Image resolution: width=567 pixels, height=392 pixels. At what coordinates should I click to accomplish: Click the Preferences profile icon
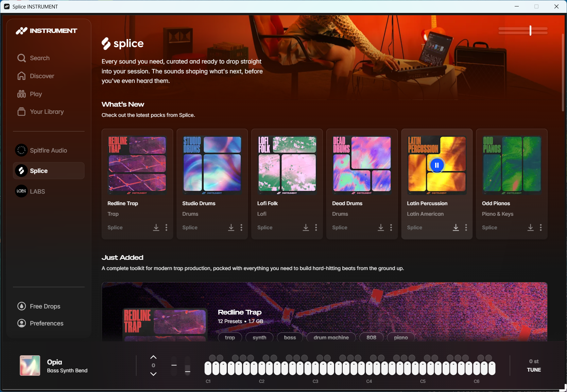point(21,323)
